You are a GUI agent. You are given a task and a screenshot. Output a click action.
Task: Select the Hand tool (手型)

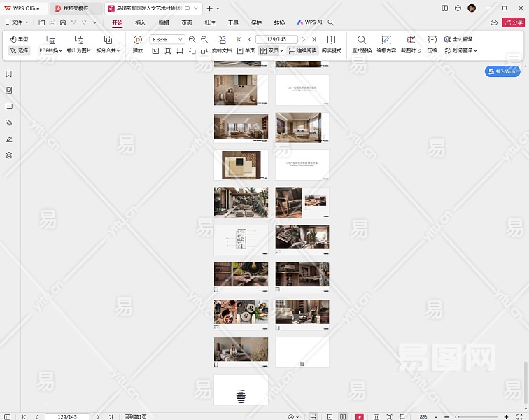[x=19, y=40]
